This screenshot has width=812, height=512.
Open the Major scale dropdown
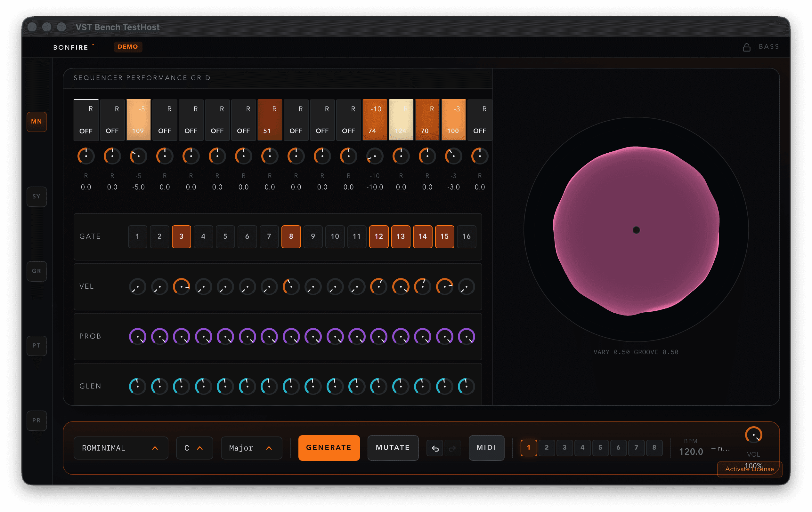pyautogui.click(x=251, y=448)
